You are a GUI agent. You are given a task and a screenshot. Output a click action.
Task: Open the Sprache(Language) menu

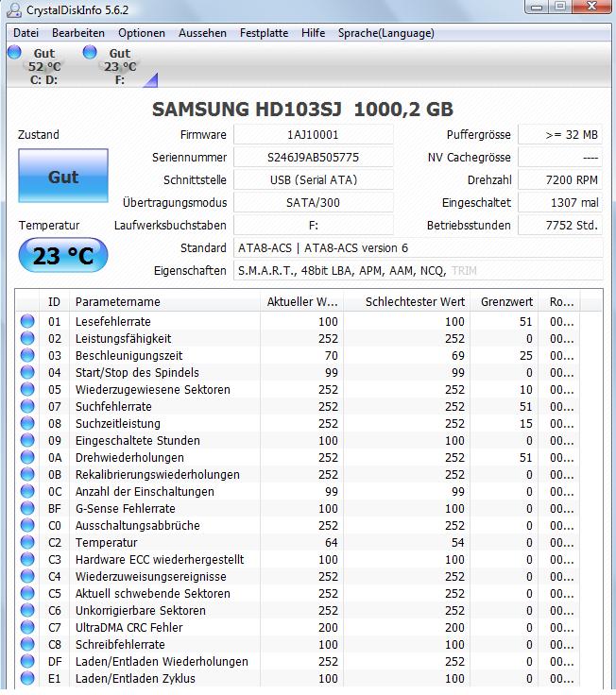pos(385,33)
